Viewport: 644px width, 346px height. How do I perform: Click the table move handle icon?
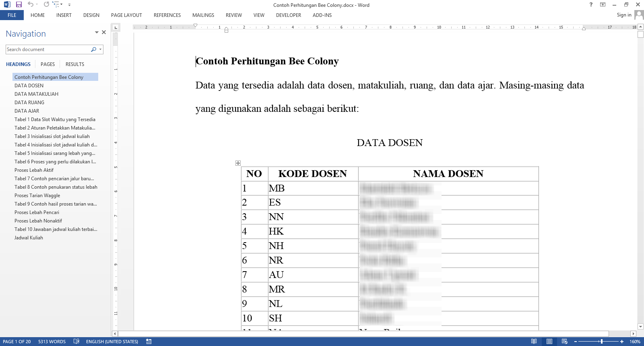(x=238, y=163)
